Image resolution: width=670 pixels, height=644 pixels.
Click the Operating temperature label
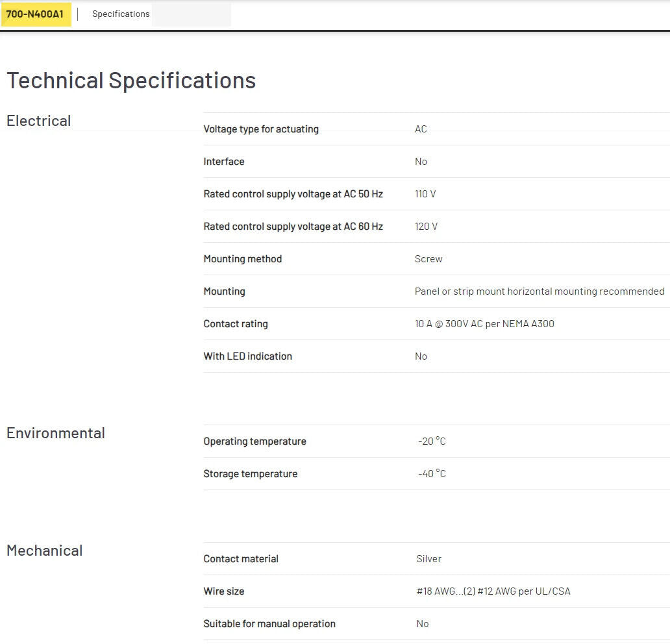[254, 441]
